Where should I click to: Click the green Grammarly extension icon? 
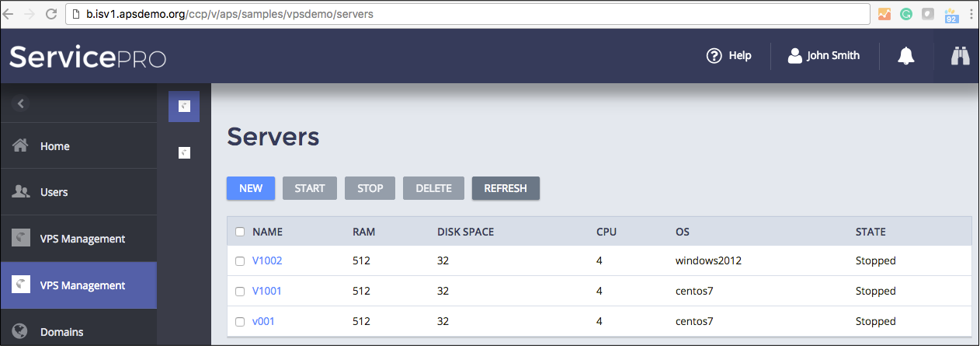pyautogui.click(x=906, y=14)
